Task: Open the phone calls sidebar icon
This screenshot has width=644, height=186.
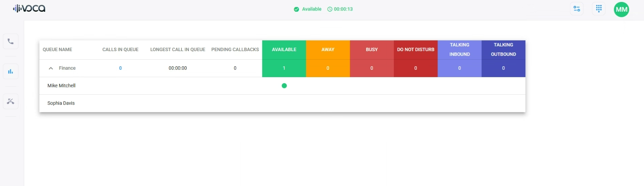Action: (11, 41)
